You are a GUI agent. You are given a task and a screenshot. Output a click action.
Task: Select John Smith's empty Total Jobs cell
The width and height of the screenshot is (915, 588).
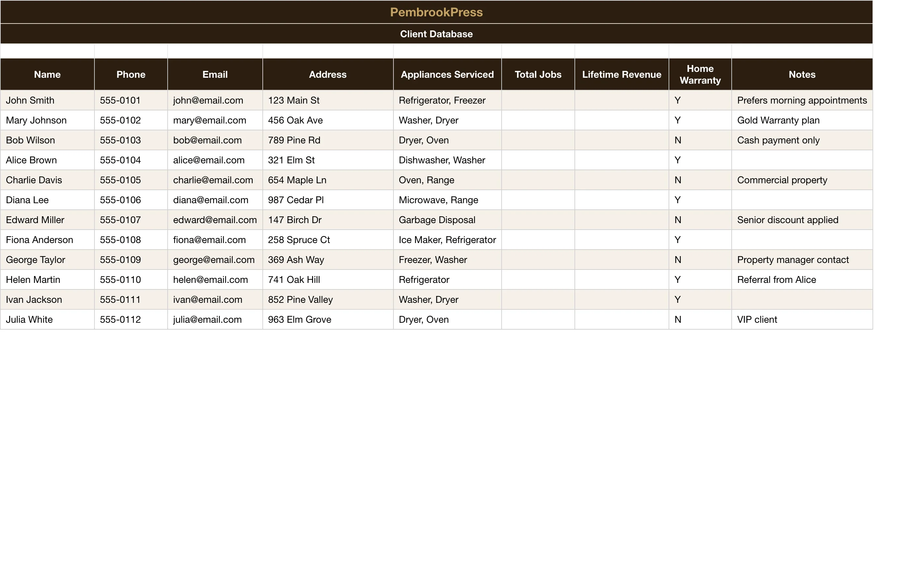point(538,100)
